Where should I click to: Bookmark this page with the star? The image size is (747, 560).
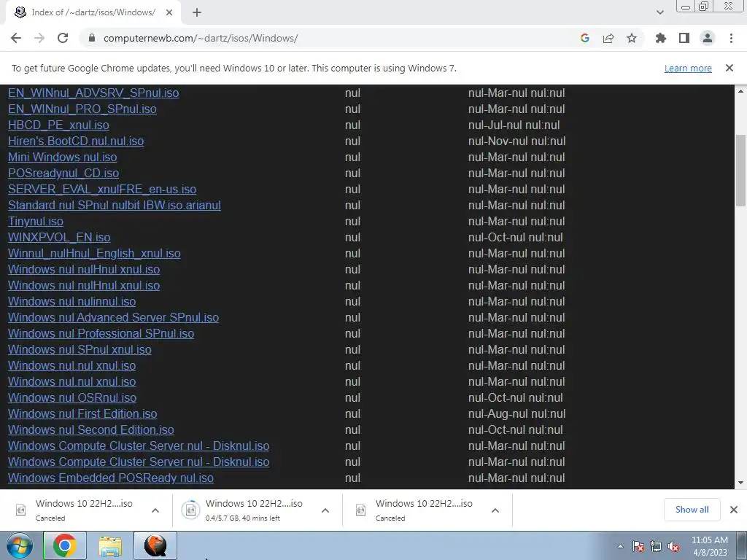(x=632, y=38)
